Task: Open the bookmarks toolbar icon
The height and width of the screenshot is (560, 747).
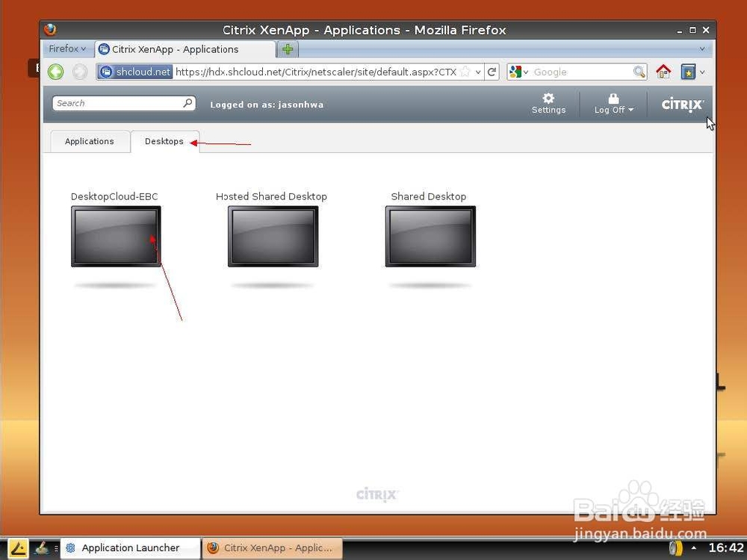Action: point(688,72)
